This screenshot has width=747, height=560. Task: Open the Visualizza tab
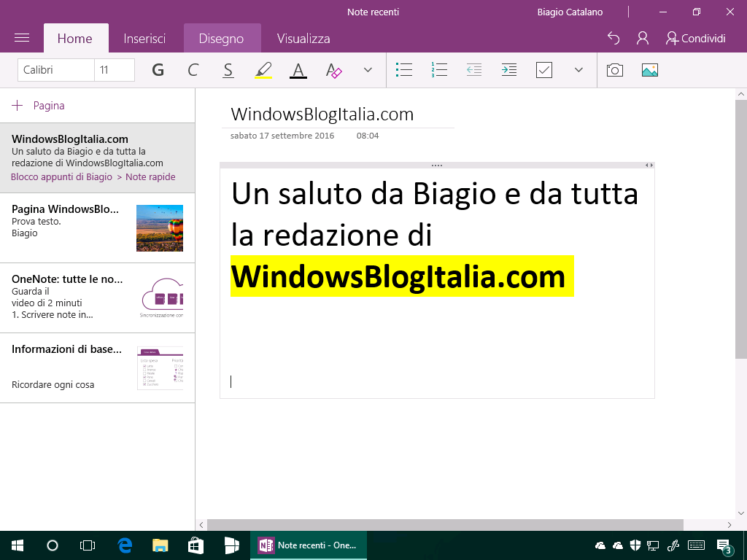point(303,38)
